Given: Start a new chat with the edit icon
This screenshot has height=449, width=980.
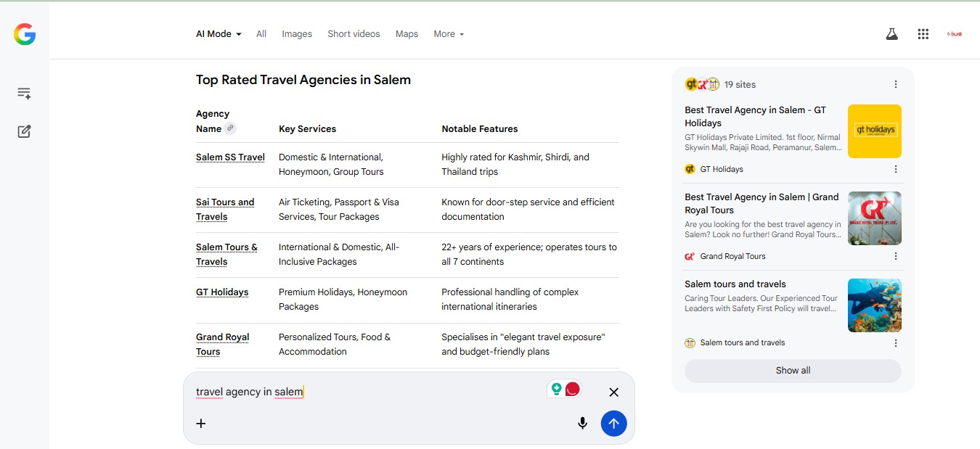Looking at the screenshot, I should click(x=24, y=131).
